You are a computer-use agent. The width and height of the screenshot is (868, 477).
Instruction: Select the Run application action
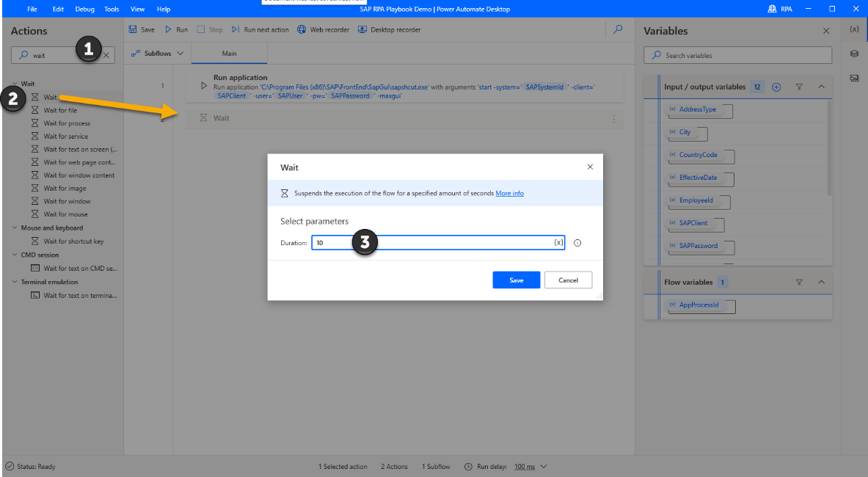pos(404,87)
